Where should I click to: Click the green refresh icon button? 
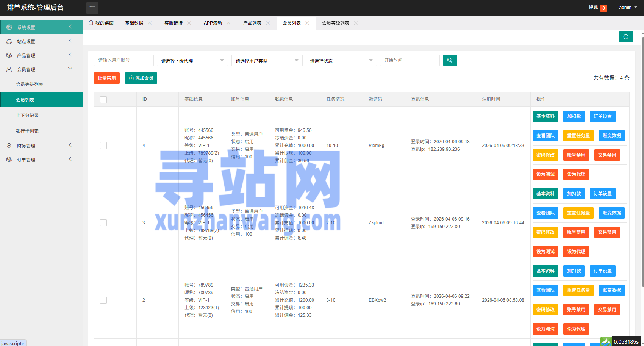pyautogui.click(x=626, y=37)
